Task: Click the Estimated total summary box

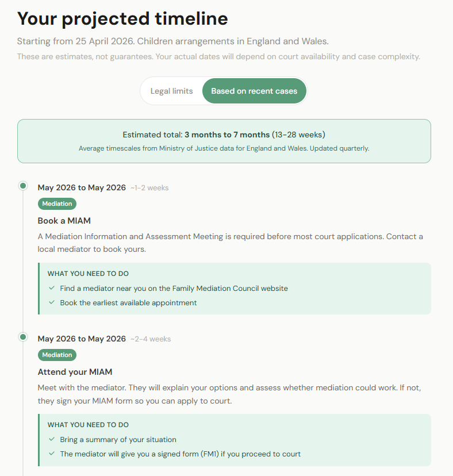Action: [x=224, y=141]
